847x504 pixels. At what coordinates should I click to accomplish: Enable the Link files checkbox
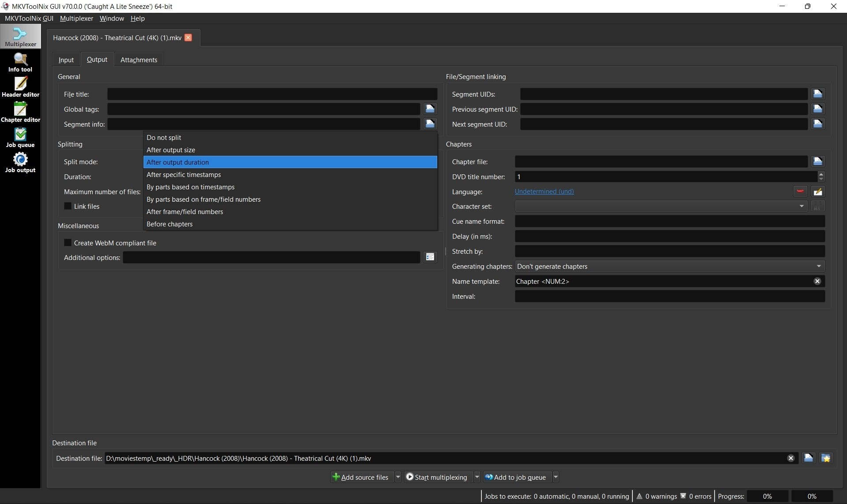(68, 206)
